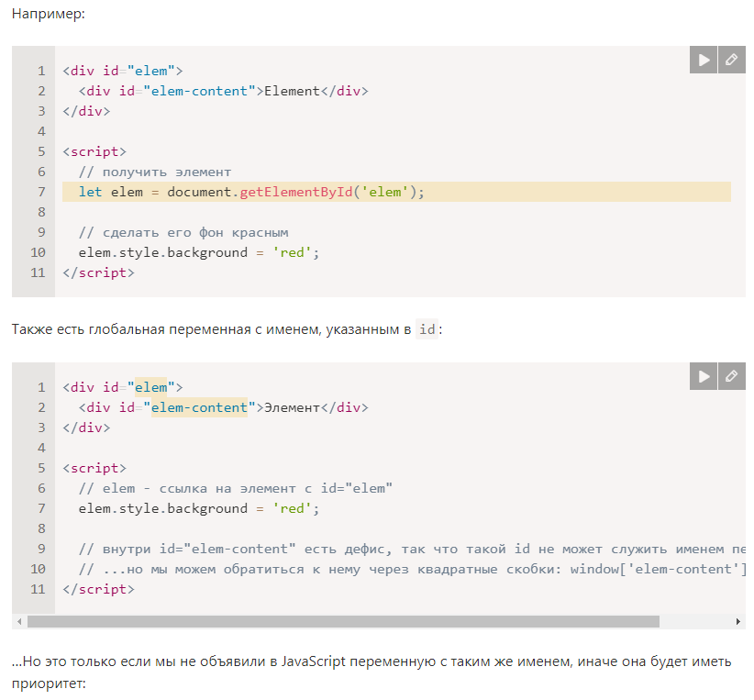
Task: Run the second code example
Action: tap(704, 375)
